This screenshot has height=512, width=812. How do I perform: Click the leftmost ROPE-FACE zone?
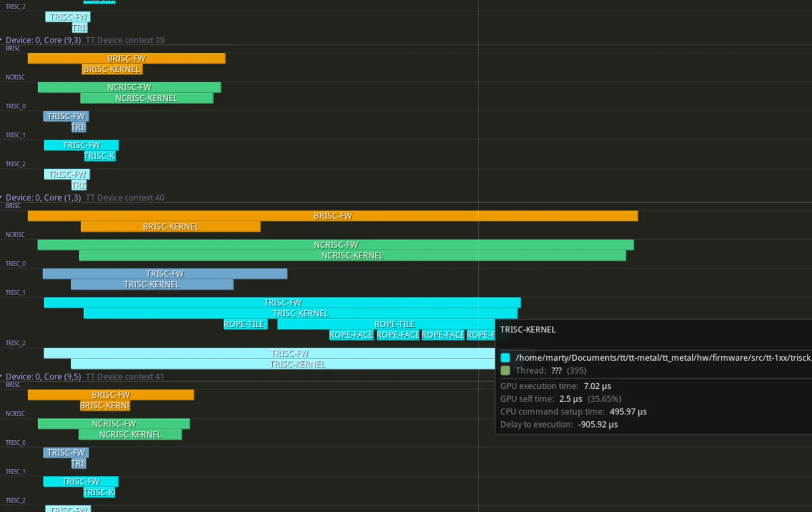(x=351, y=335)
